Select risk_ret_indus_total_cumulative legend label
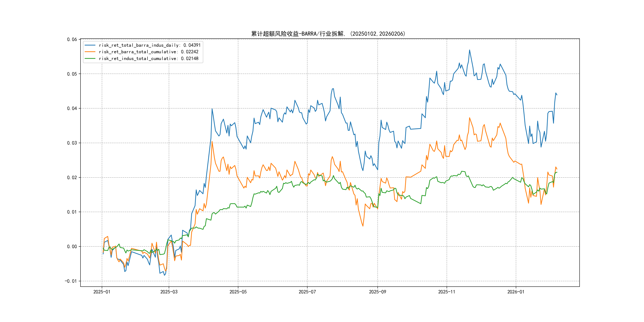Image resolution: width=644 pixels, height=322 pixels. click(x=148, y=58)
